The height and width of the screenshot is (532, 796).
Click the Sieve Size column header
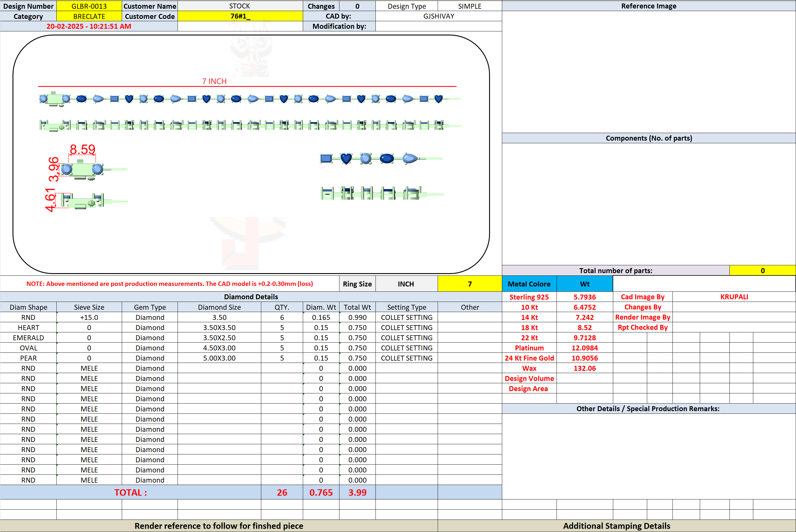pyautogui.click(x=89, y=307)
